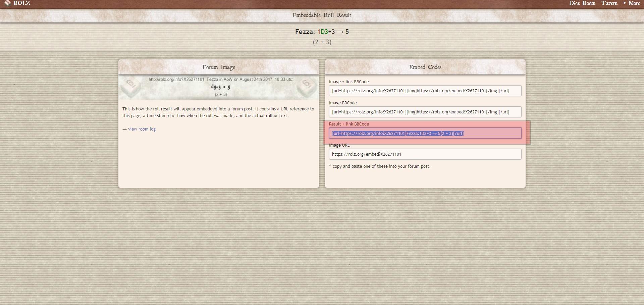Viewport: 644px width, 305px height.
Task: Click the Image URL text field
Action: click(425, 154)
